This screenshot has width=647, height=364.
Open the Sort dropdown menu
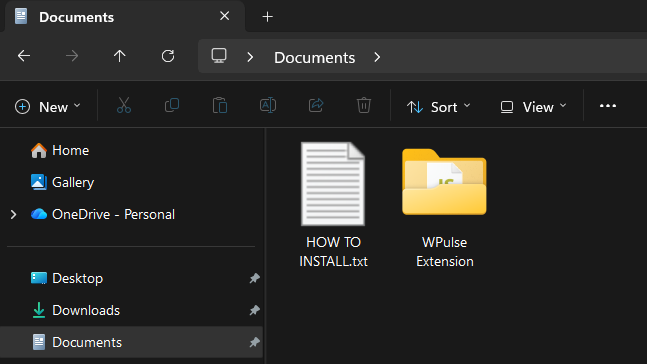pos(438,107)
